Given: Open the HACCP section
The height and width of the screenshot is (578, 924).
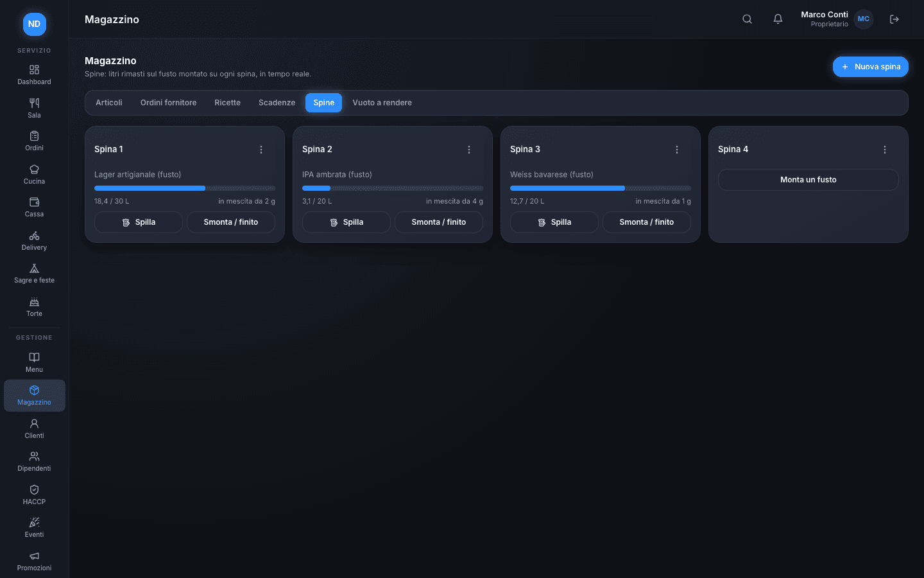Looking at the screenshot, I should pyautogui.click(x=35, y=495).
